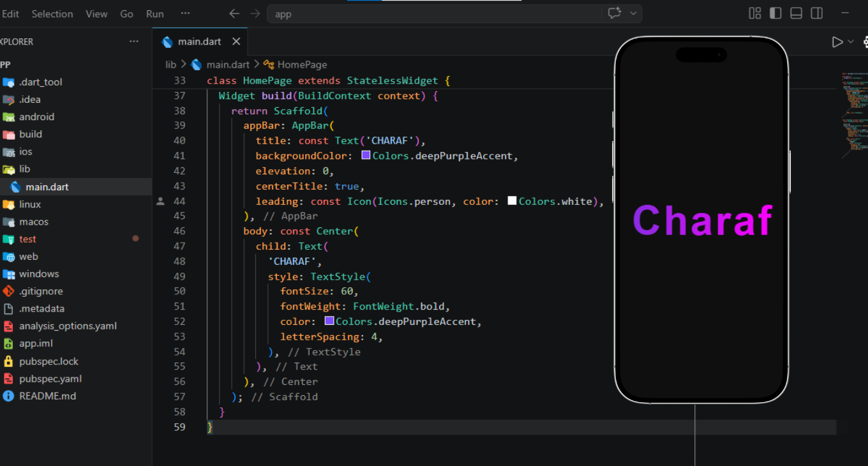Click deepPurpleAccent swatch on line 41
868x466 pixels.
point(366,155)
